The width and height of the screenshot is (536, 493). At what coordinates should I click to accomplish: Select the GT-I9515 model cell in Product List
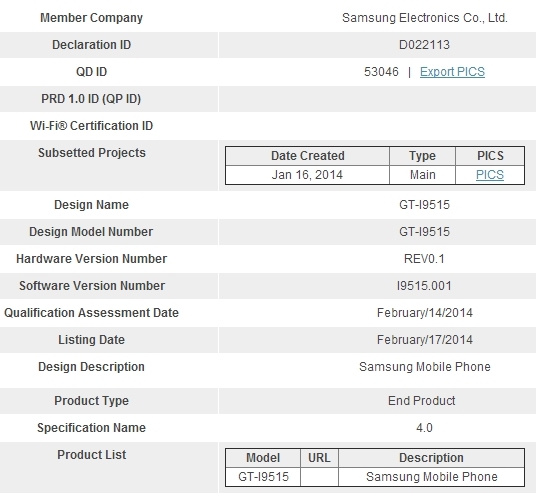(x=263, y=477)
